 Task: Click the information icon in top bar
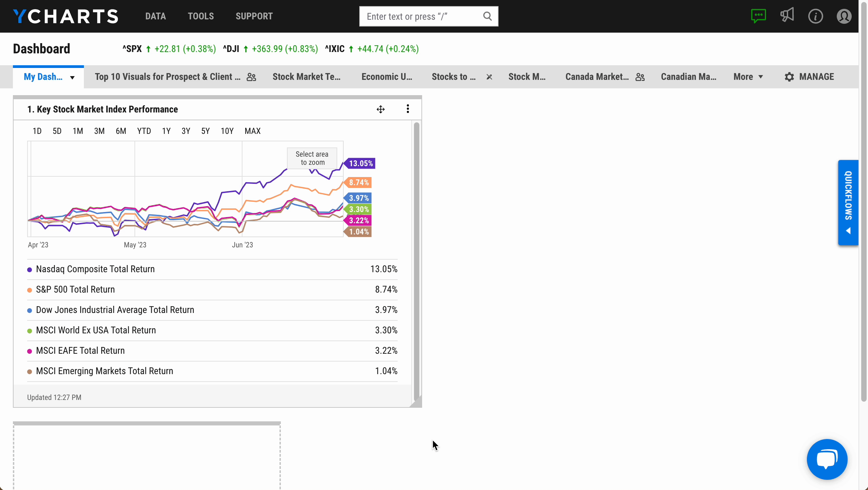pyautogui.click(x=816, y=16)
